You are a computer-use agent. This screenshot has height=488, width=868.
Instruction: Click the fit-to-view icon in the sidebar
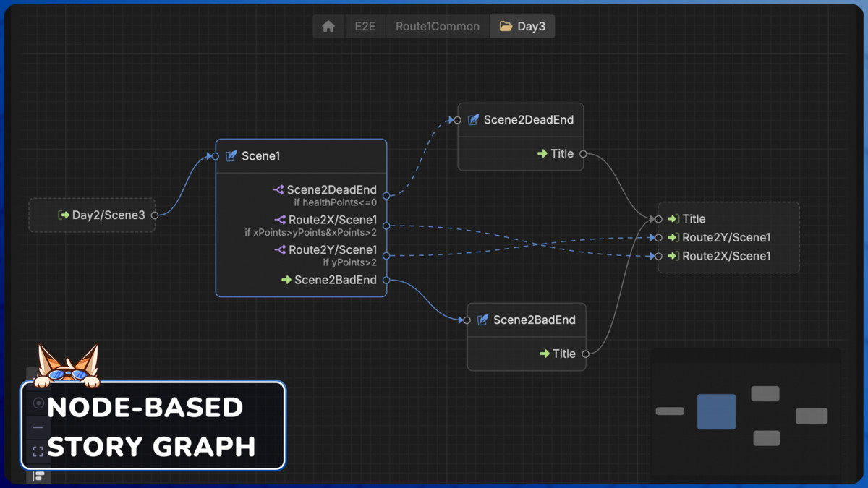tap(37, 450)
